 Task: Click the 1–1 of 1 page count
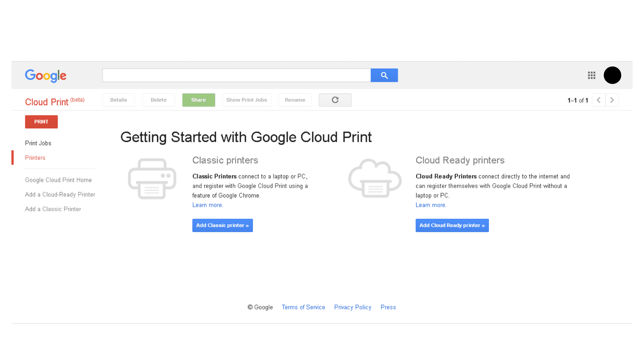point(578,100)
